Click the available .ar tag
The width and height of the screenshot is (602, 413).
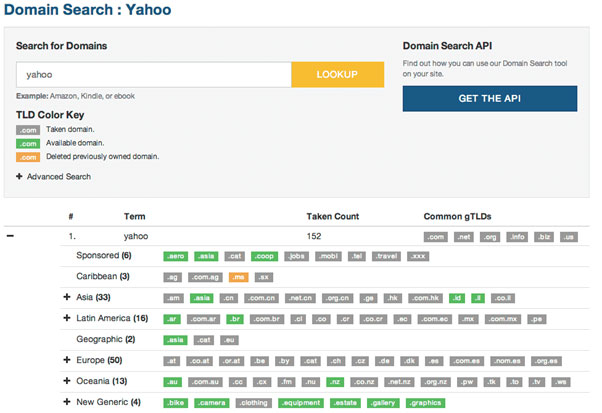tap(172, 319)
